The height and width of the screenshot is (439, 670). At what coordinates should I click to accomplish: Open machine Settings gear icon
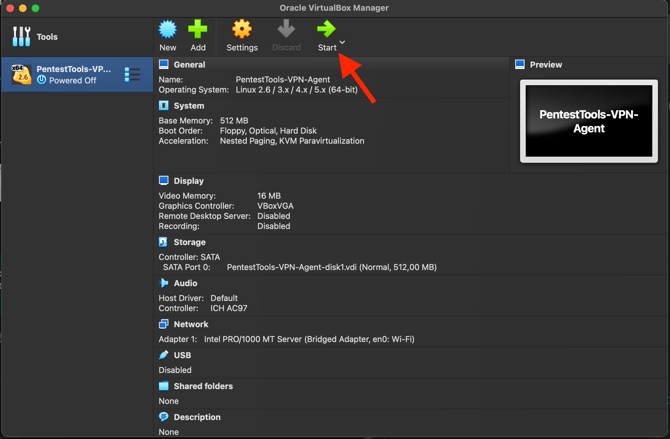pyautogui.click(x=242, y=29)
